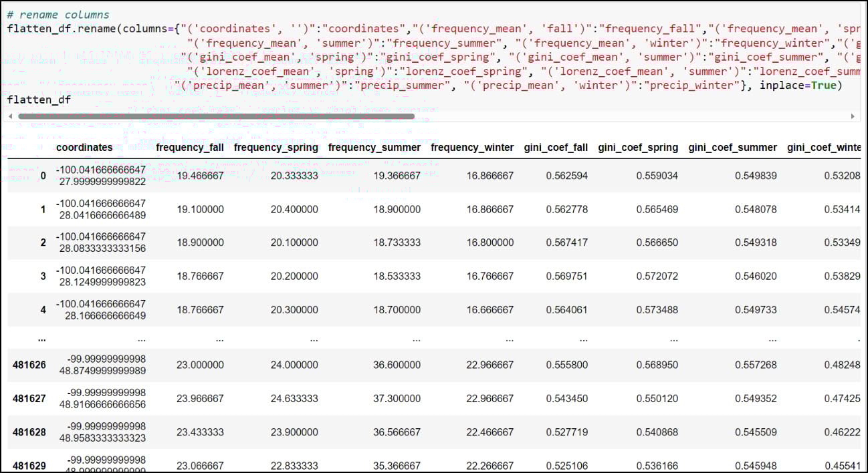Select the frequency_summer column header

[x=374, y=148]
